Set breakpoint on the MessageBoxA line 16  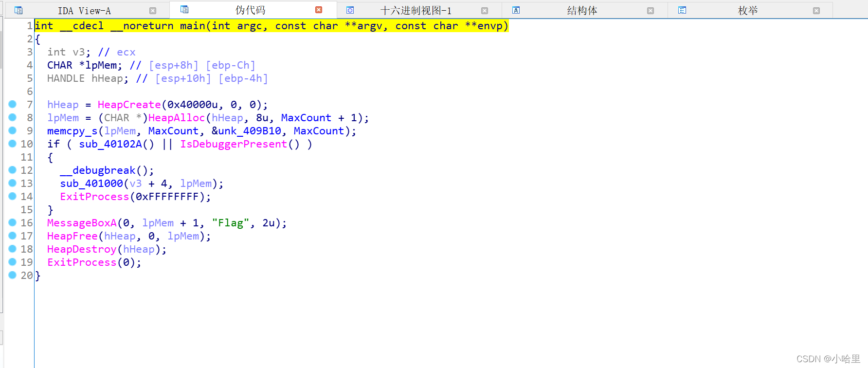point(13,222)
